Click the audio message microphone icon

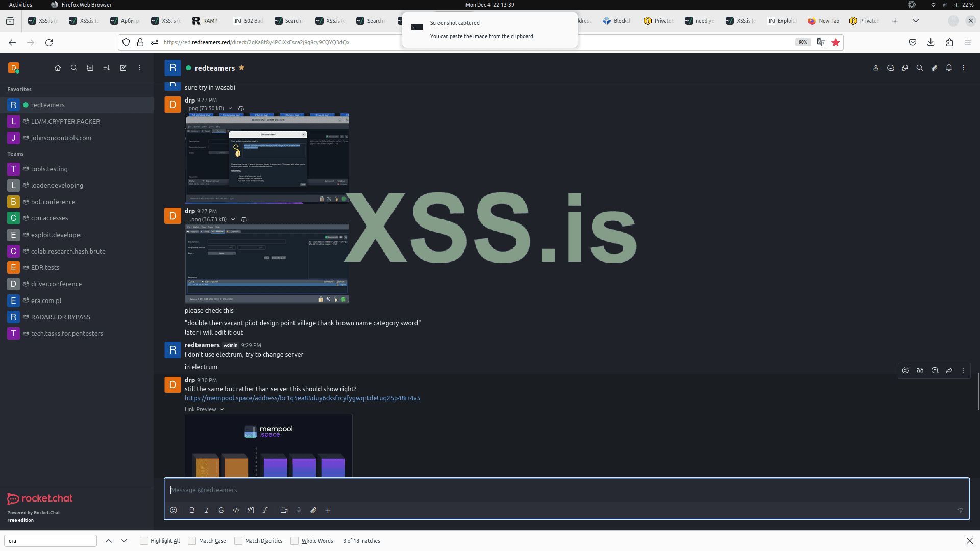point(299,510)
